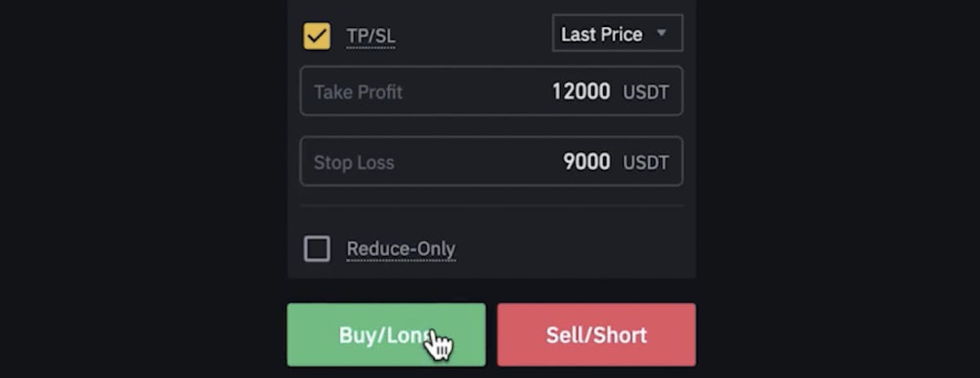Screen dimensions: 980x378
Task: Click the divider line above Reduce-Only
Action: click(491, 206)
